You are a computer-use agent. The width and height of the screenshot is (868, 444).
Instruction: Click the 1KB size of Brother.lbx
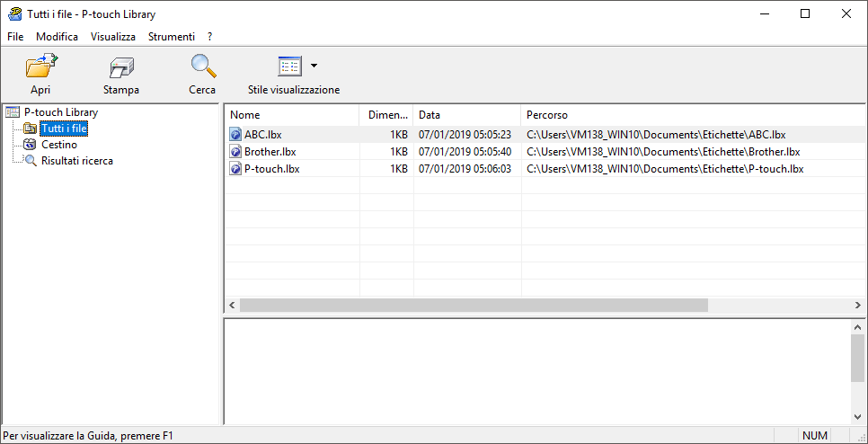click(399, 152)
